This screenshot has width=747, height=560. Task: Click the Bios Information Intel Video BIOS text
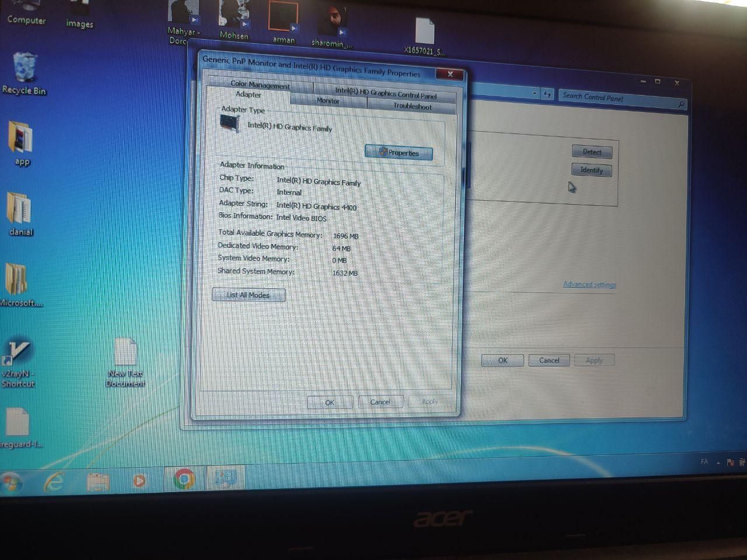pyautogui.click(x=301, y=218)
